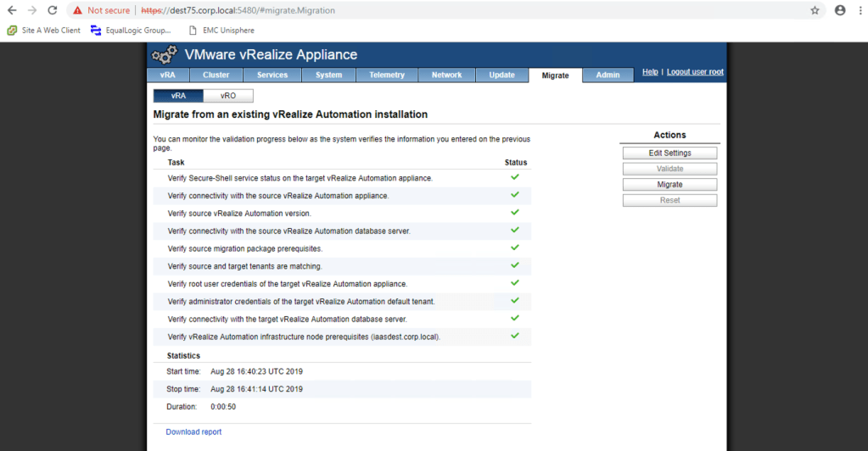Screen dimensions: 868x451
Task: Click the vRealize gears logo
Action: tap(164, 55)
